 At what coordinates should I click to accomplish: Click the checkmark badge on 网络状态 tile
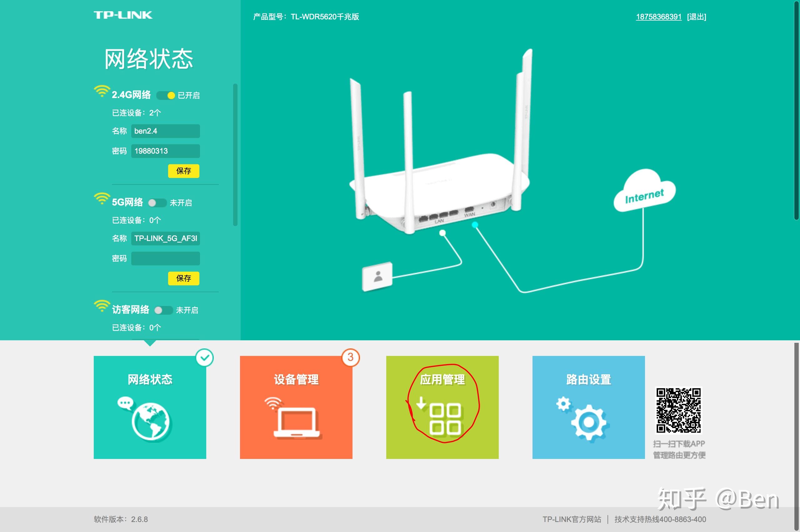pyautogui.click(x=205, y=357)
